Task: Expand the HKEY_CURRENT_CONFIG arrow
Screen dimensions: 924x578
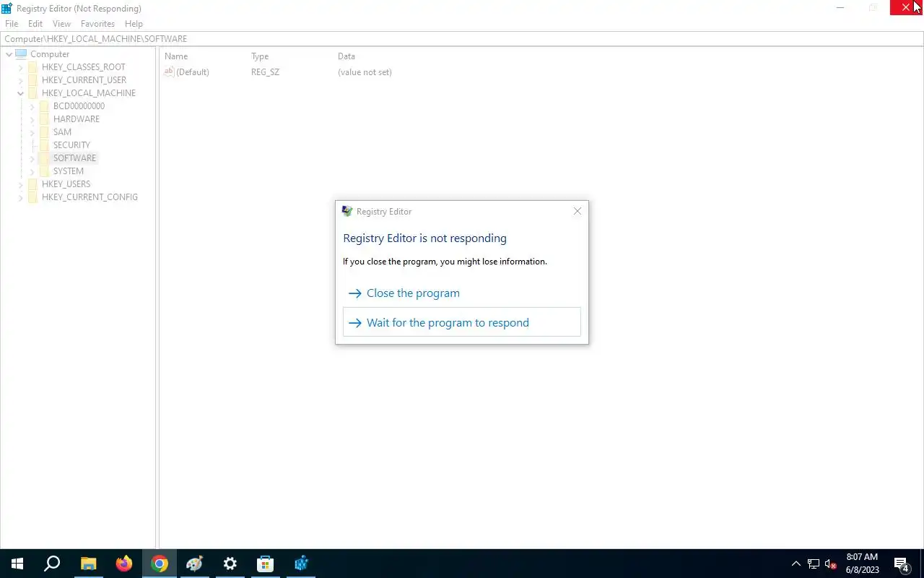Action: coord(20,197)
